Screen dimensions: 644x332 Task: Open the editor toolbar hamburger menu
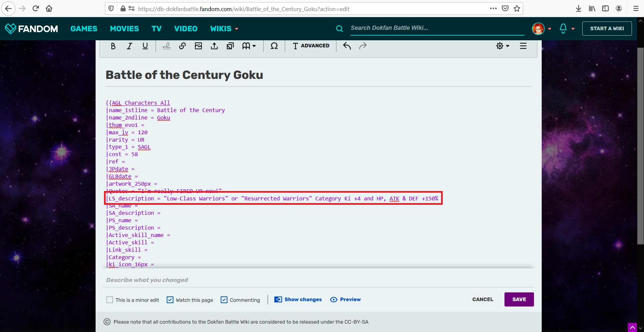pyautogui.click(x=523, y=46)
